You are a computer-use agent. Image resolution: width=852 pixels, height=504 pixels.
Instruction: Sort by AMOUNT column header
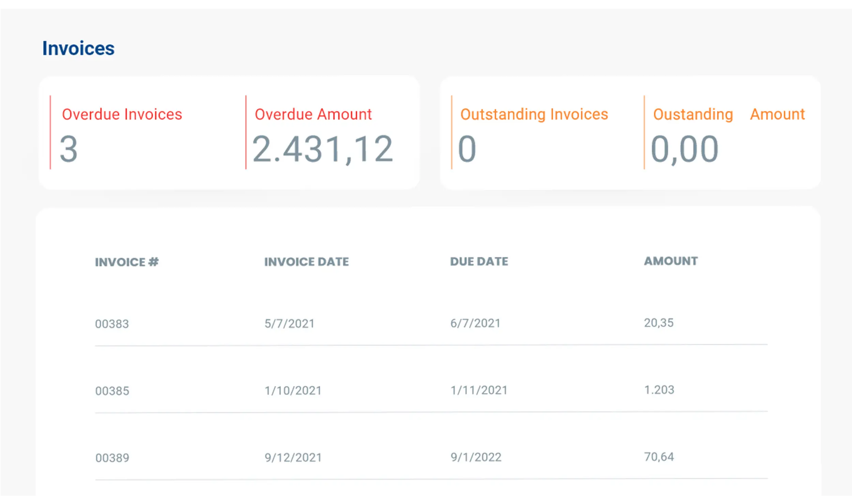pyautogui.click(x=671, y=261)
